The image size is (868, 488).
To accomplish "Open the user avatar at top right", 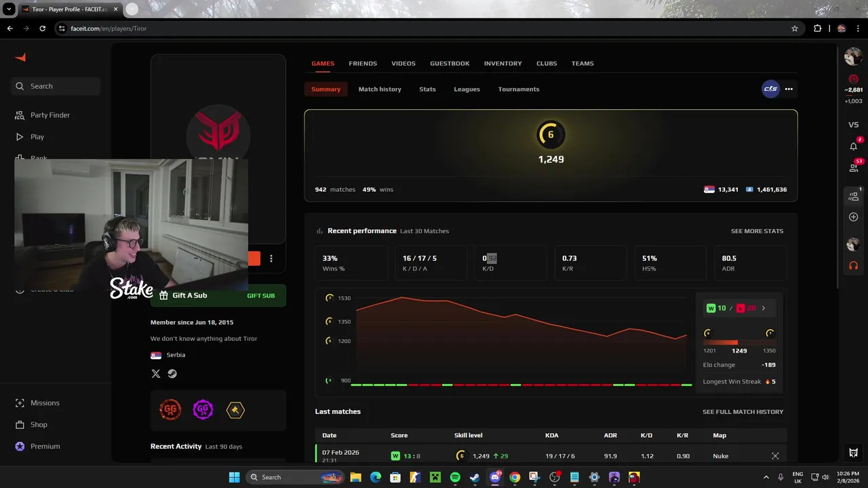I will (x=853, y=57).
